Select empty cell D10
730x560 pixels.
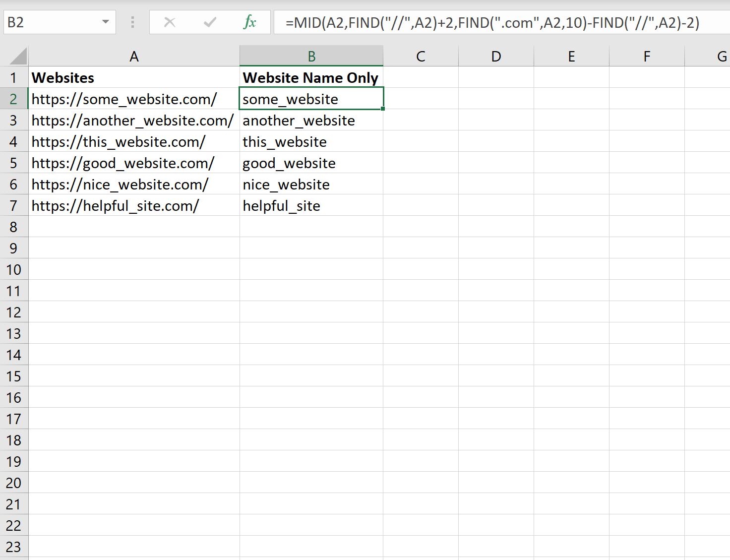(x=495, y=269)
